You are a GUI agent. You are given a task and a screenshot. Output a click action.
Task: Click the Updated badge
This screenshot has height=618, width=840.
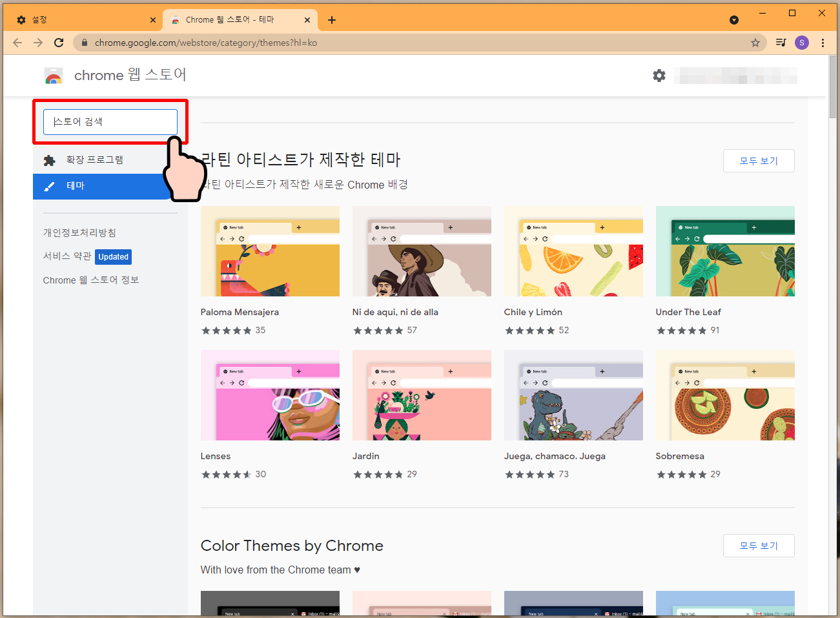point(114,257)
